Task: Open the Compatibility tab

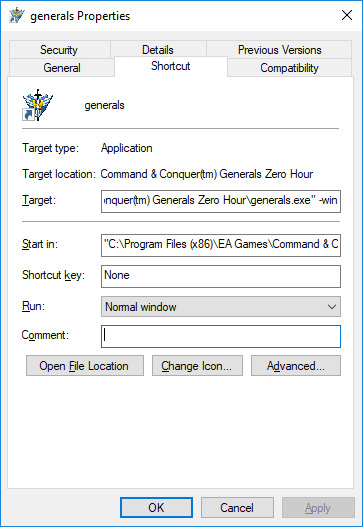Action: point(289,68)
